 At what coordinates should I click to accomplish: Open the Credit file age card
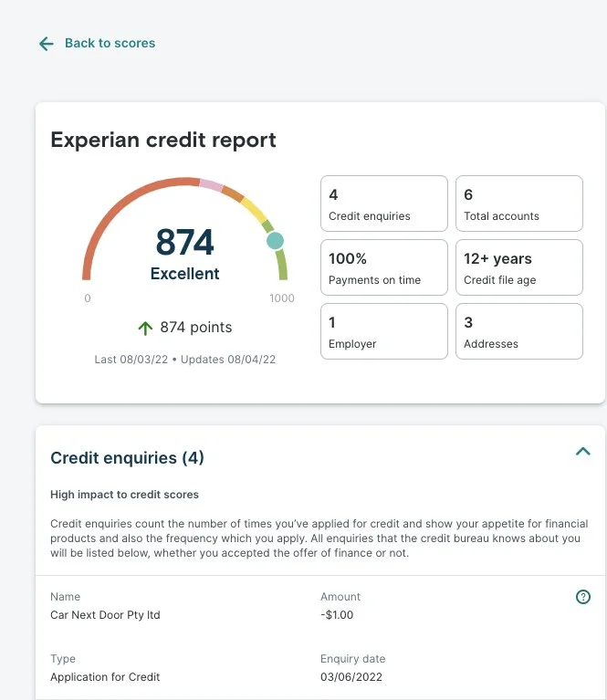[x=518, y=267]
